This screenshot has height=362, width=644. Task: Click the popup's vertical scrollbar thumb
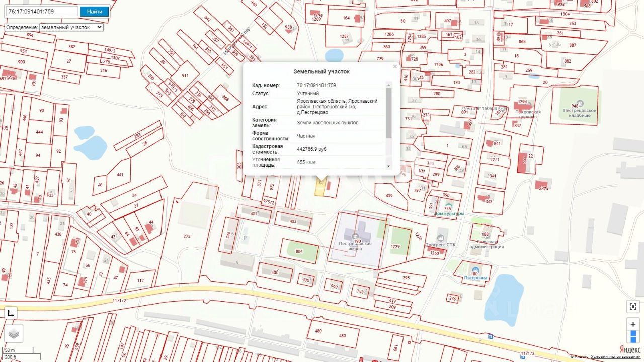click(x=389, y=113)
